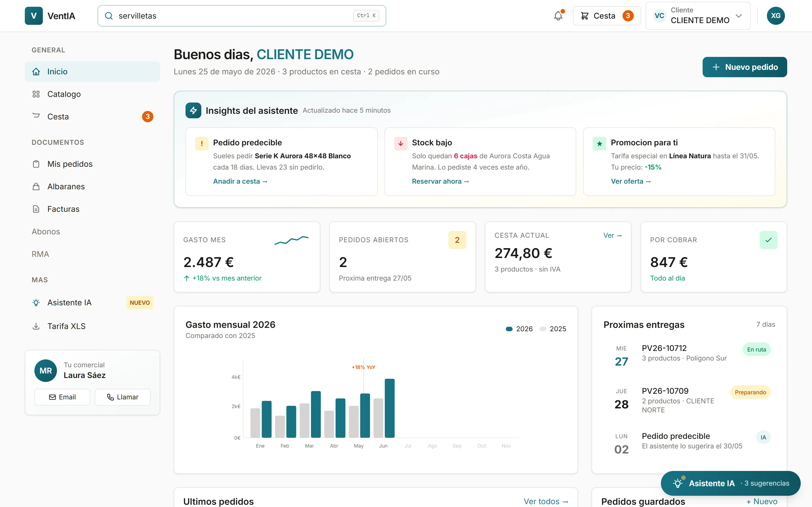Follow the Reservar ahora link
This screenshot has width=812, height=507.
440,181
